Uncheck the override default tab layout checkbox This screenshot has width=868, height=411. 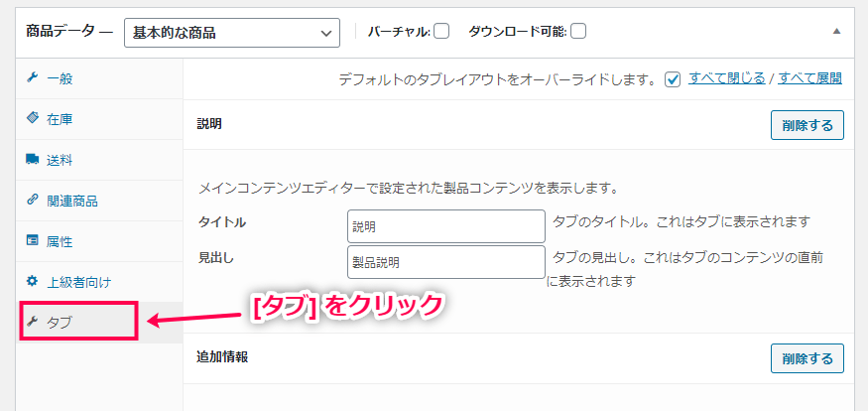pos(673,79)
